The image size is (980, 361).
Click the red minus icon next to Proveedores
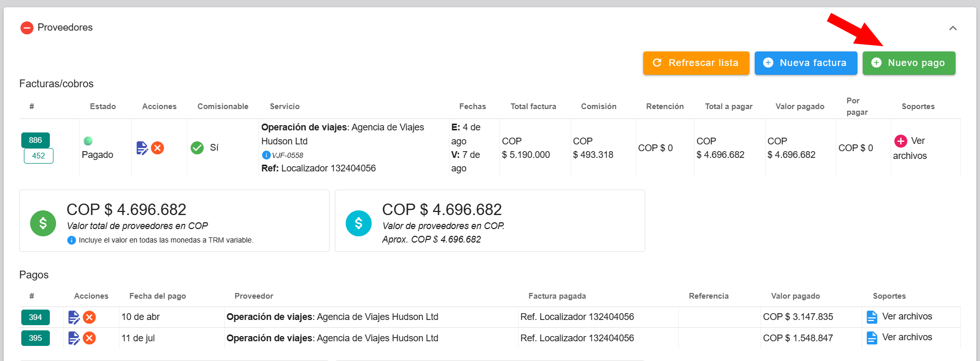(27, 28)
